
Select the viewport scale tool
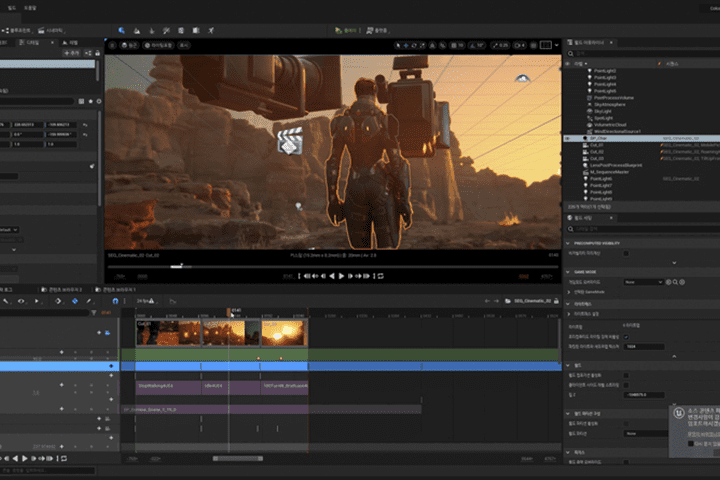(422, 45)
